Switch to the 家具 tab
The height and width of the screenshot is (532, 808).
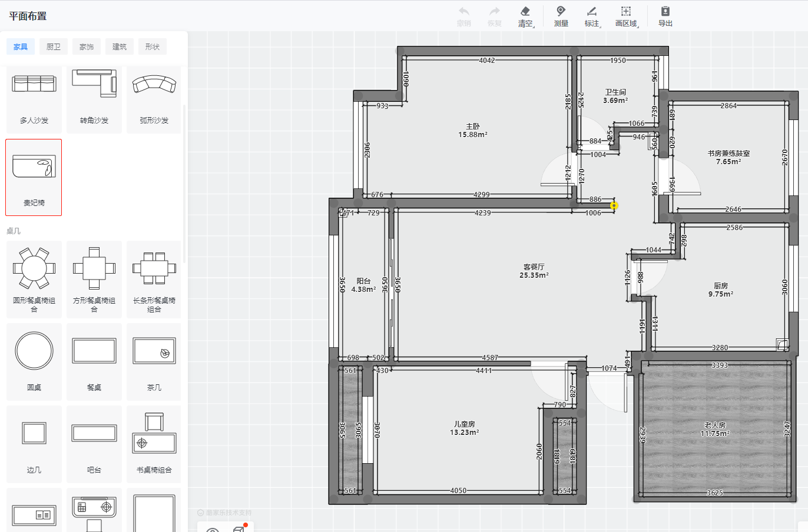(21, 47)
